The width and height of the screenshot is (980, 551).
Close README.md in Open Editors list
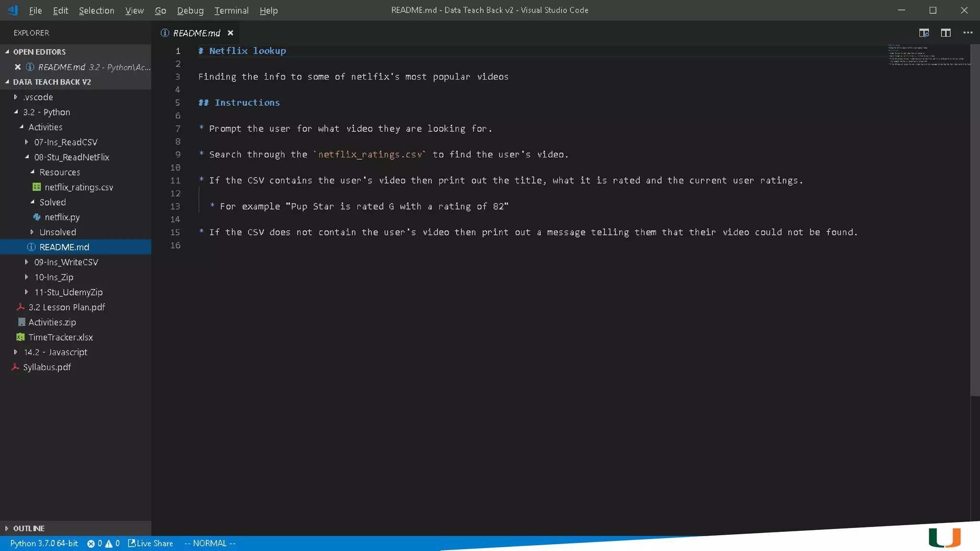(18, 67)
